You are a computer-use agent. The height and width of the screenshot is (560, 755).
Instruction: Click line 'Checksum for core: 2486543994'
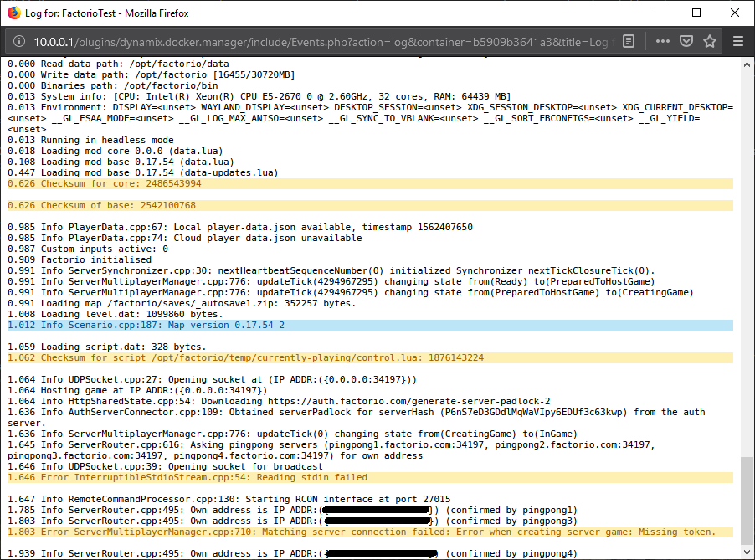[x=370, y=184]
